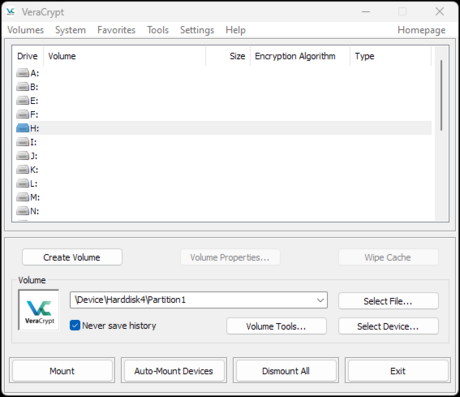The width and height of the screenshot is (460, 397).
Task: Click the VeraCrypt logo in Volume section
Action: click(x=39, y=310)
